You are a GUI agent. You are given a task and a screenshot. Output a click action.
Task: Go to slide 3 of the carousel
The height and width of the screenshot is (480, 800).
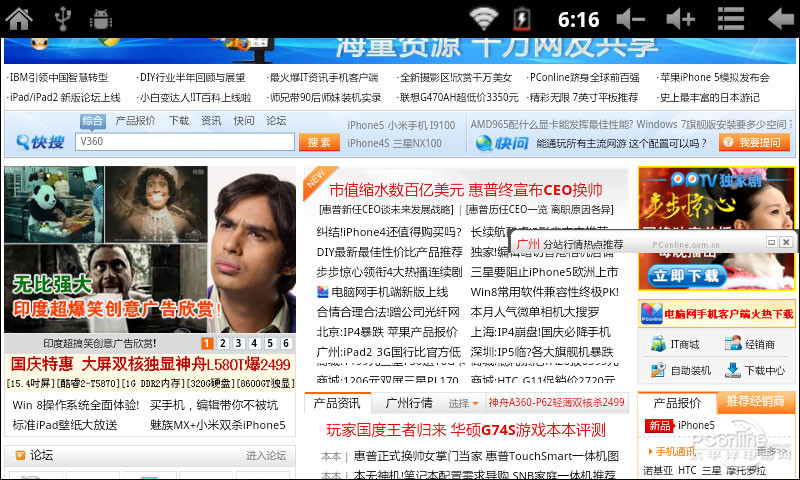(238, 343)
